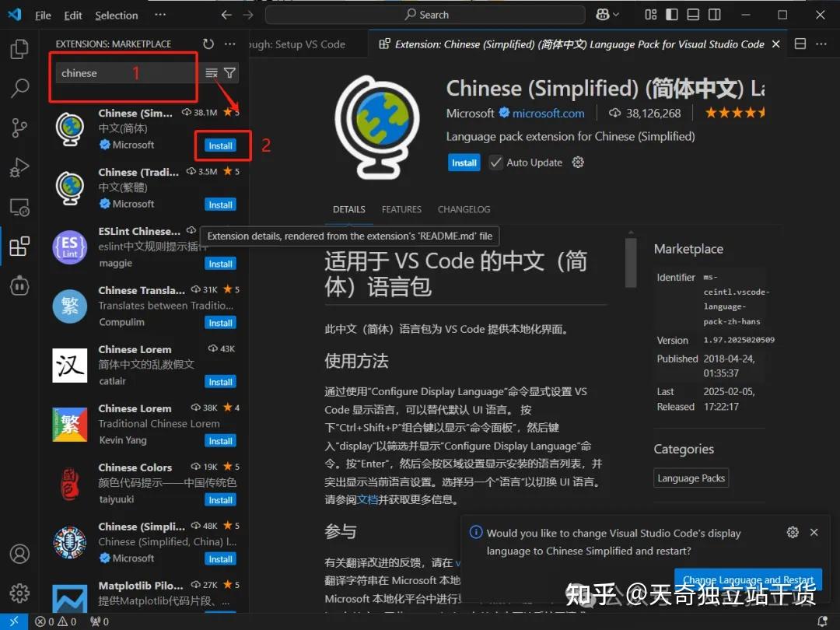Open the Run and Debug view
840x630 pixels.
[x=19, y=167]
